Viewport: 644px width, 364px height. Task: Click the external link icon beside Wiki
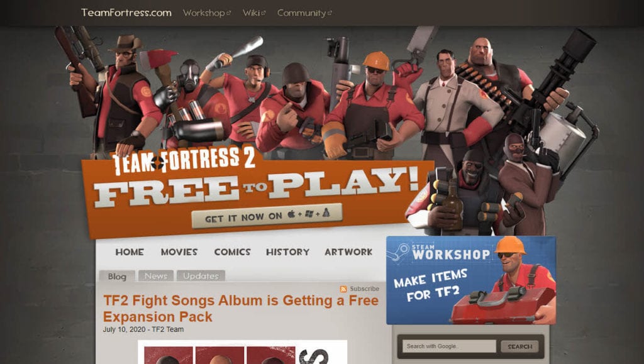tap(264, 13)
